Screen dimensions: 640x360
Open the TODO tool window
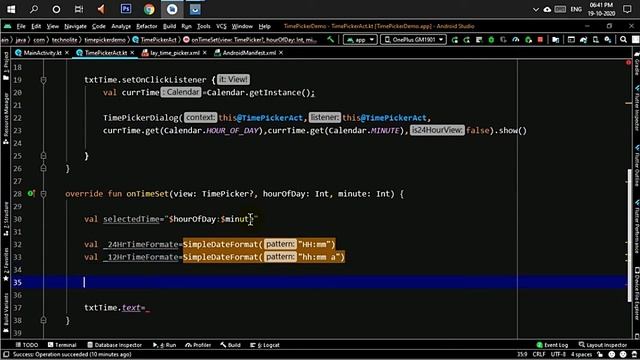[x=27, y=345]
